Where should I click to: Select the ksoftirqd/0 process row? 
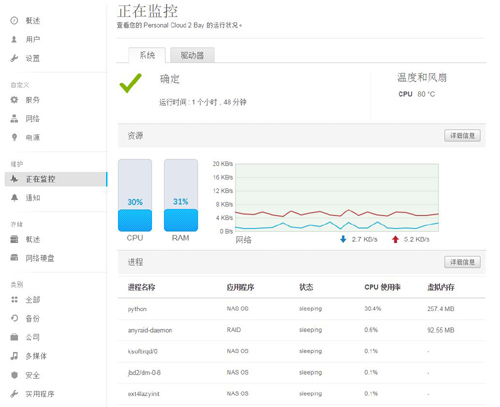[x=301, y=351]
